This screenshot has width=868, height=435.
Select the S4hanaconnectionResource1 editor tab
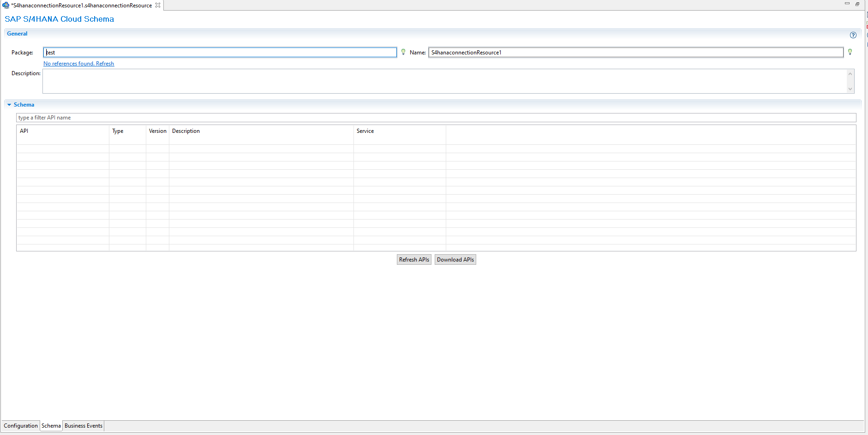pyautogui.click(x=82, y=5)
